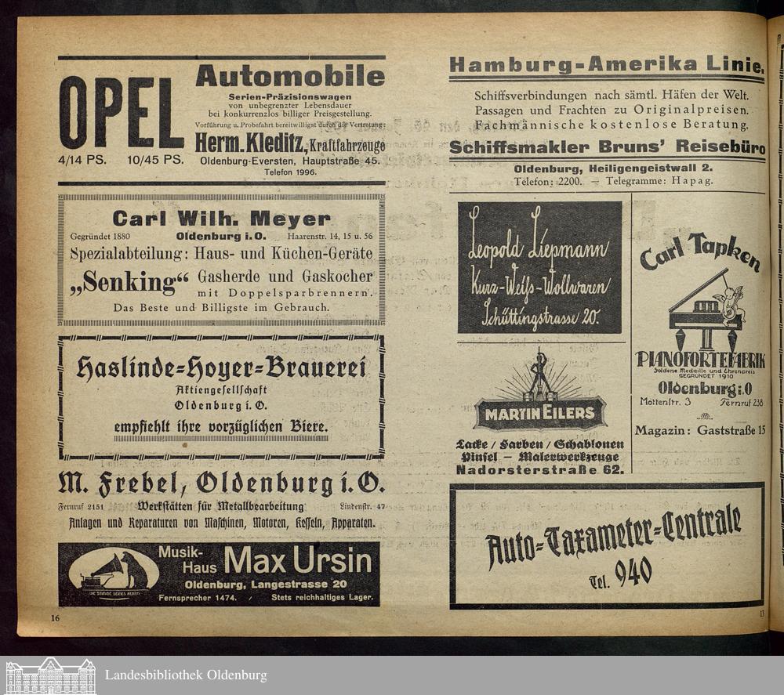The image size is (784, 695).
Task: Click the Landesbibliothek Oldenburg building logo
Action: pyautogui.click(x=50, y=675)
